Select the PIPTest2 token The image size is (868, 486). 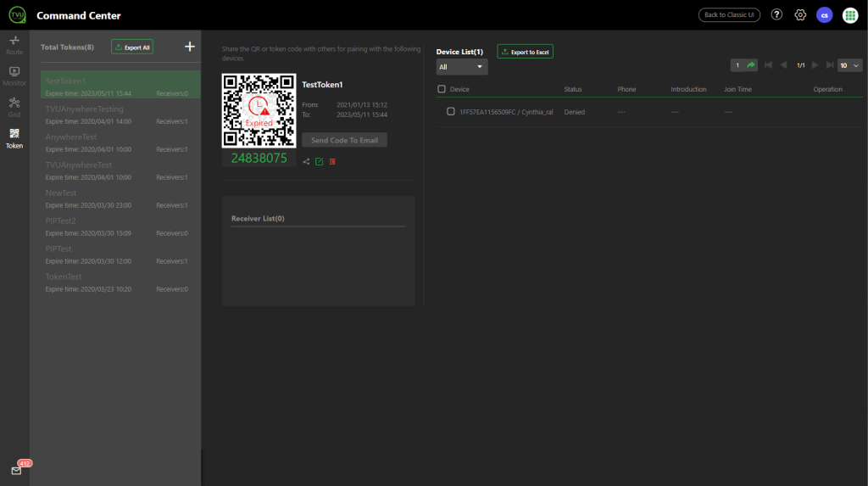coord(120,226)
